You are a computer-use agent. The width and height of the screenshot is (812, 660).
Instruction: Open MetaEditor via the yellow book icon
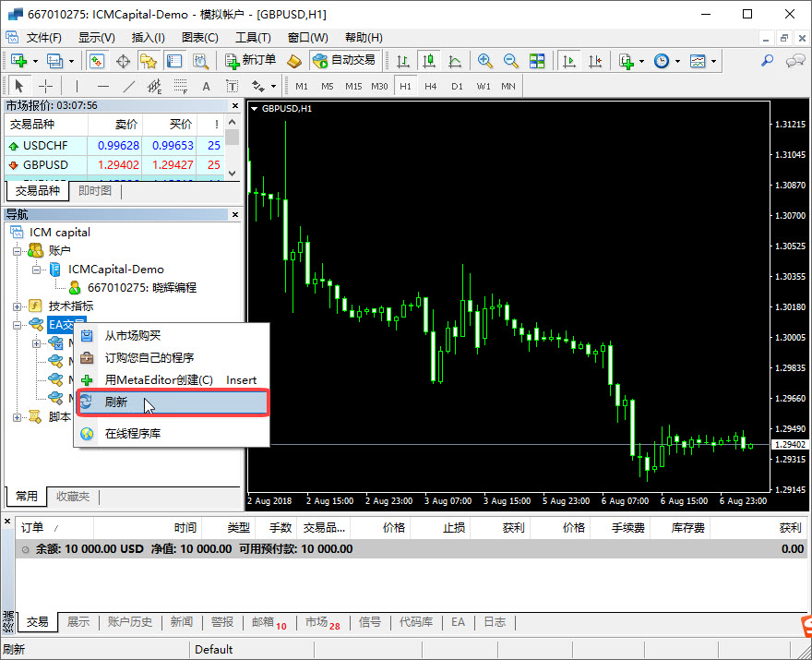click(294, 61)
